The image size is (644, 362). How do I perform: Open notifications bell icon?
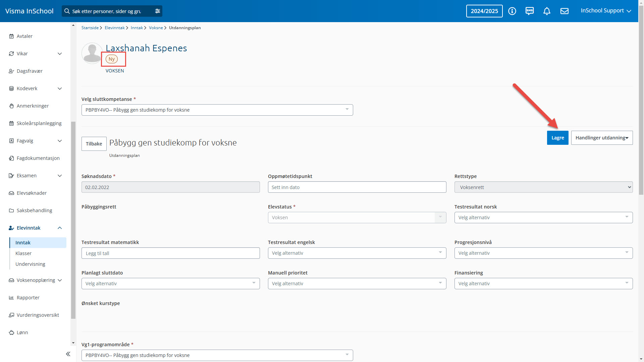(x=547, y=11)
